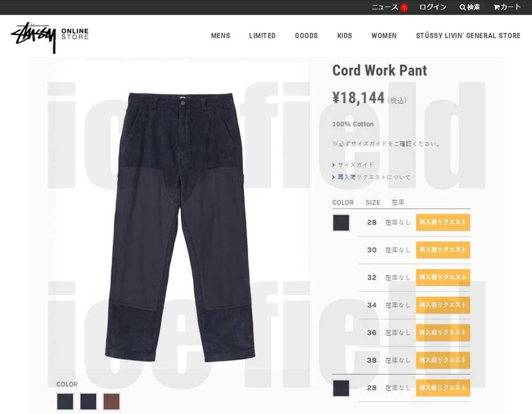Image resolution: width=532 pixels, height=414 pixels.
Task: Open the KIDS menu
Action: (345, 35)
